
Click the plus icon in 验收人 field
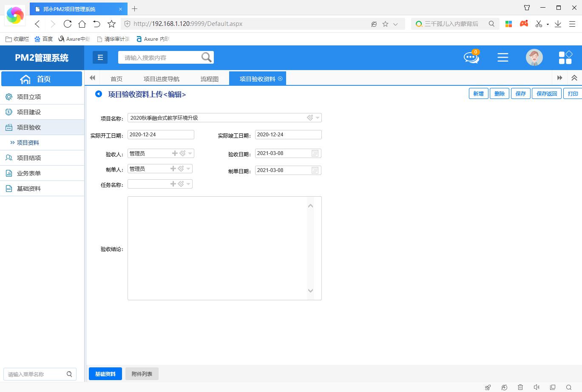click(x=175, y=153)
